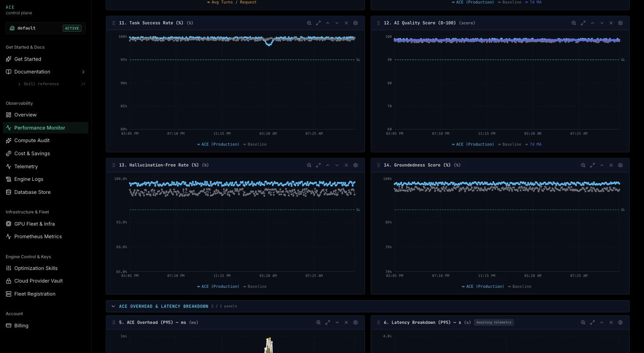Zoom into the Latency Breakdown panel
The width and height of the screenshot is (644, 353).
click(x=583, y=323)
